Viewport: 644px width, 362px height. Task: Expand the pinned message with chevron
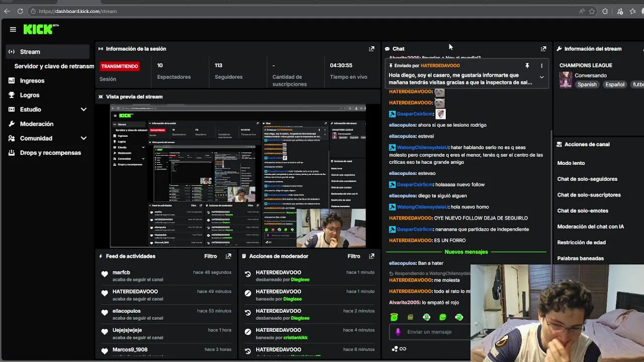542,77
